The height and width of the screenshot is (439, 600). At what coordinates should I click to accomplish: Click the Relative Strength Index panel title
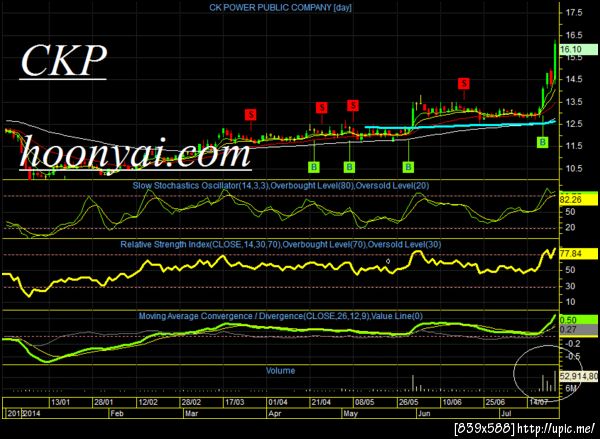(x=280, y=244)
